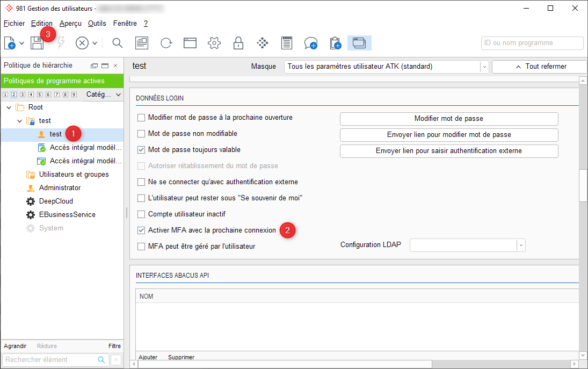The image size is (588, 369).
Task: Click the vertical scrollbar thumb
Action: pos(583,185)
